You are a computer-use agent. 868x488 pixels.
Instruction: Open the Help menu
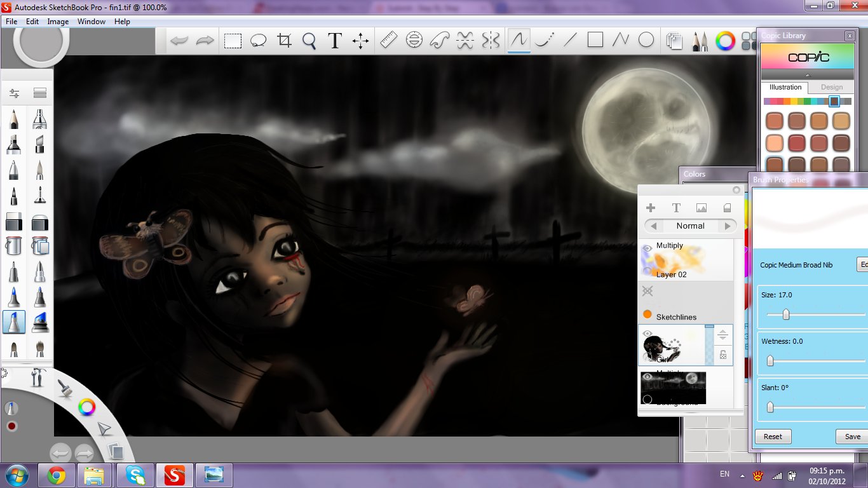click(122, 22)
